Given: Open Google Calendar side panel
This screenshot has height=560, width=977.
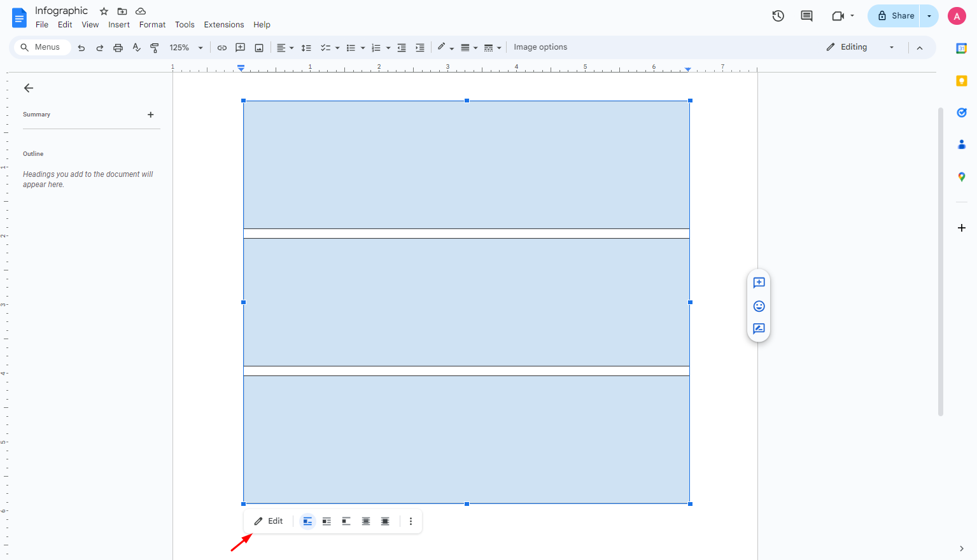Looking at the screenshot, I should tap(962, 48).
